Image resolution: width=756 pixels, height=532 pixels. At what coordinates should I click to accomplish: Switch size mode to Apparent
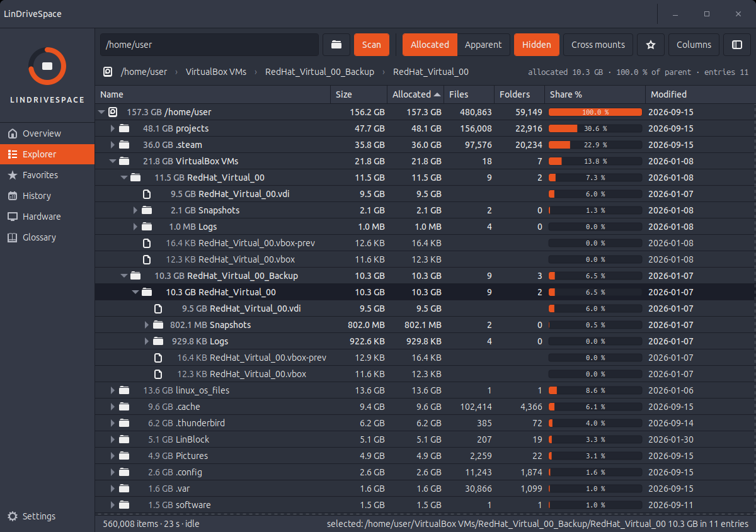[483, 45]
